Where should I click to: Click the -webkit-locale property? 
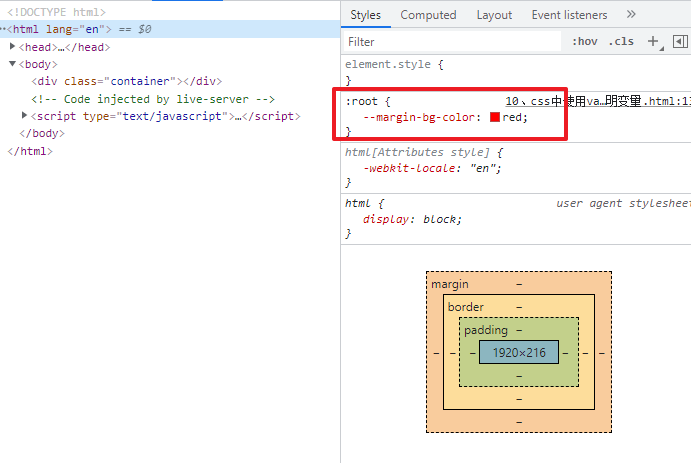[x=409, y=168]
